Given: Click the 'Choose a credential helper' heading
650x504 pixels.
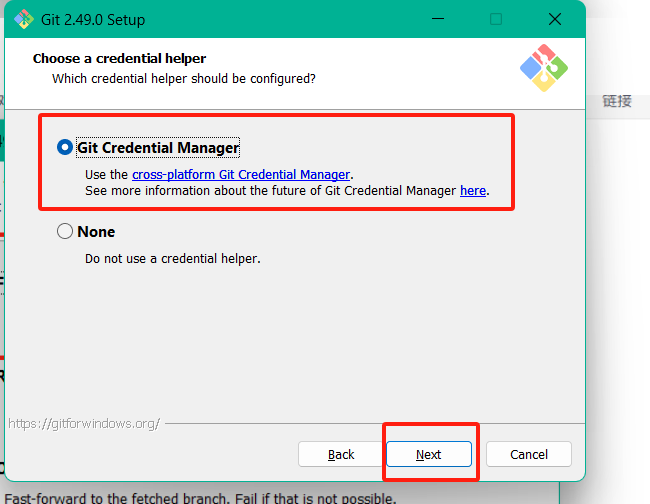Looking at the screenshot, I should (x=119, y=58).
